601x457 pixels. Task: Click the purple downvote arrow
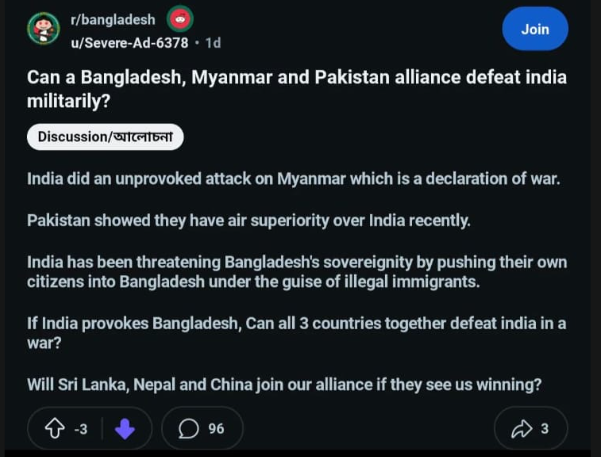[x=125, y=429]
